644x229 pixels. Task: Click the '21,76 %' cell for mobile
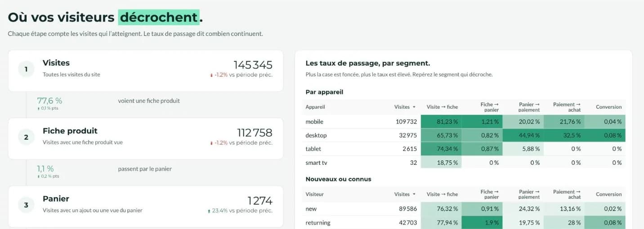[x=564, y=122]
